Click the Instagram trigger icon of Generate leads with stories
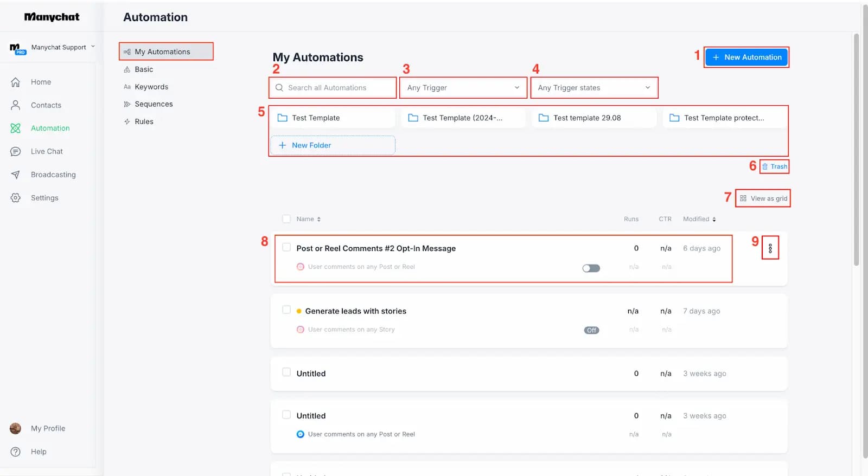 click(x=301, y=330)
